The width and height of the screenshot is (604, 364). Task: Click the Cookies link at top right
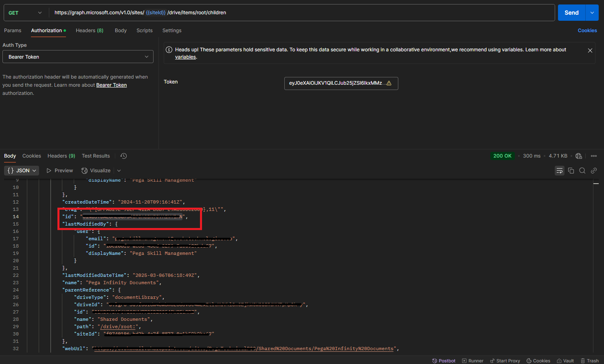(587, 31)
